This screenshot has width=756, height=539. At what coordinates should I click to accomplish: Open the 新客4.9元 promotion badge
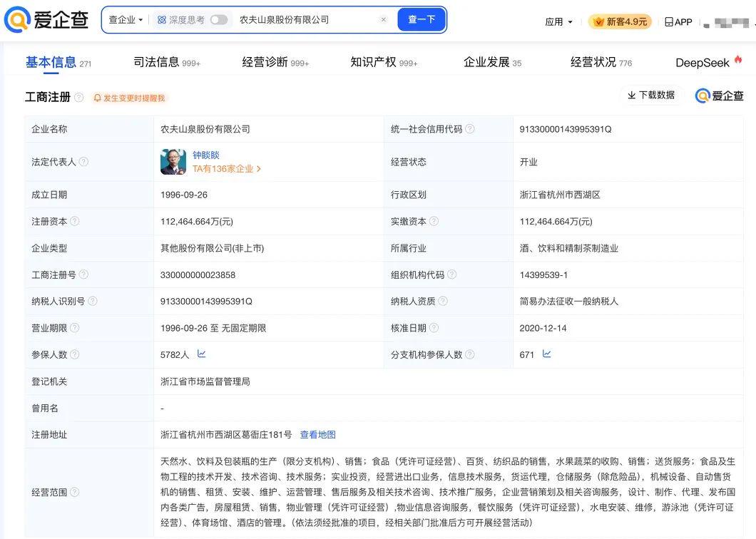click(x=620, y=21)
